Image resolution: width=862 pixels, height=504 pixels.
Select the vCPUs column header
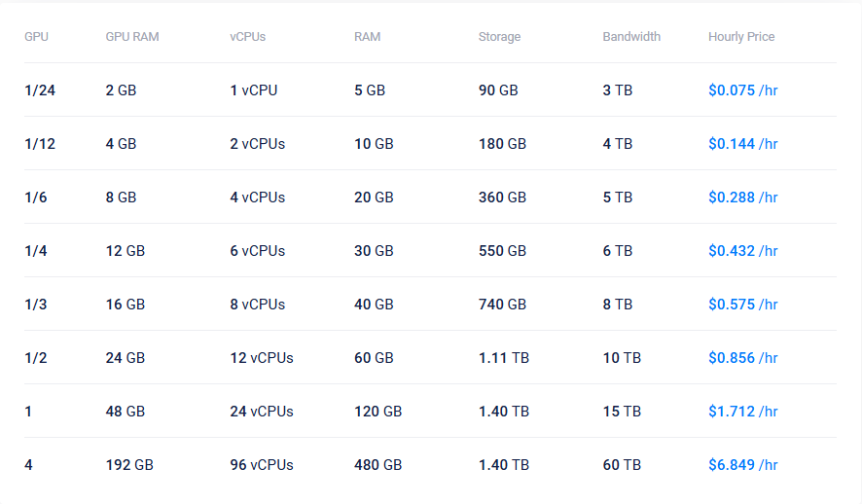pos(247,37)
